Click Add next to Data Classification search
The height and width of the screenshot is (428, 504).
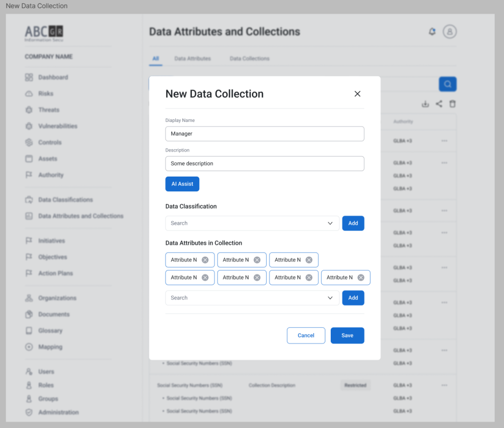[x=353, y=223]
